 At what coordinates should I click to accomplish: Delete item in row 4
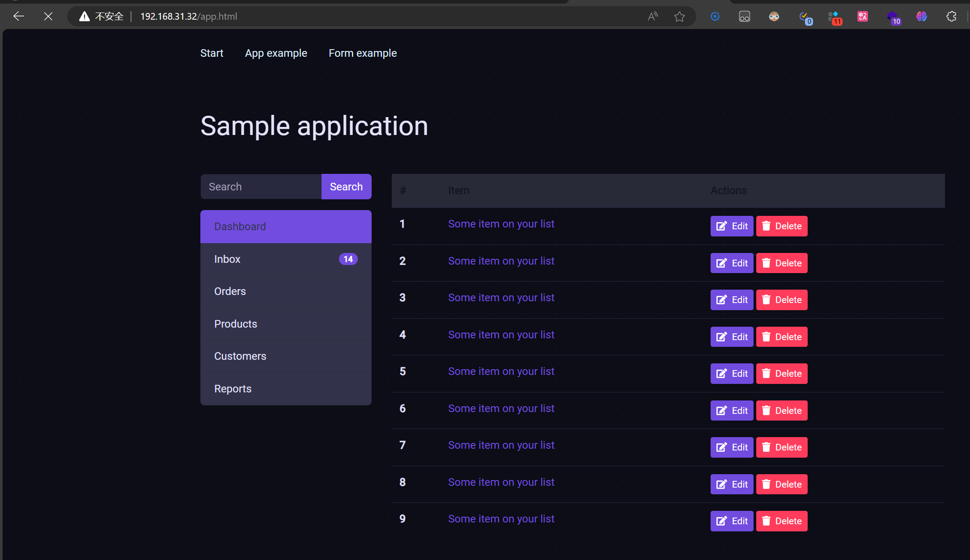coord(782,337)
